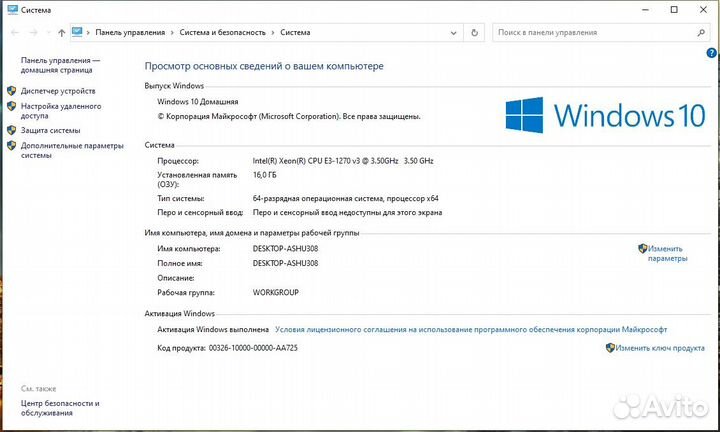
Task: Open the recent locations dropdown arrow
Action: tap(48, 33)
